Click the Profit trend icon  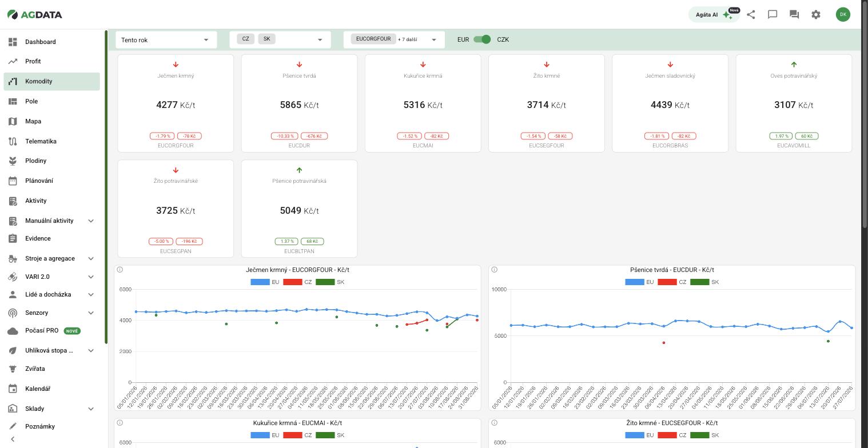[x=13, y=61]
